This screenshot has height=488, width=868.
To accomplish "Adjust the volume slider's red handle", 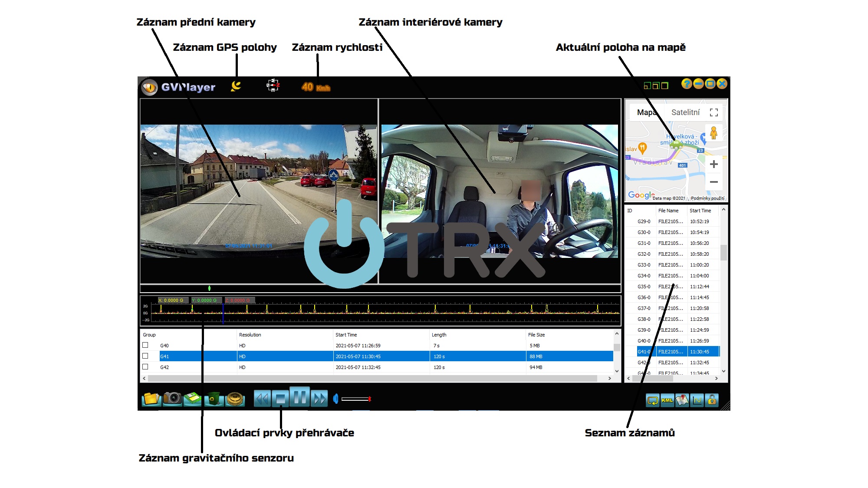I will pyautogui.click(x=369, y=399).
